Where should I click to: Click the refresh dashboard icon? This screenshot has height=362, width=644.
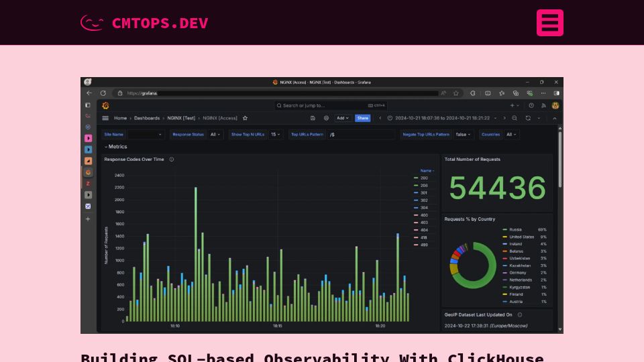[x=528, y=118]
